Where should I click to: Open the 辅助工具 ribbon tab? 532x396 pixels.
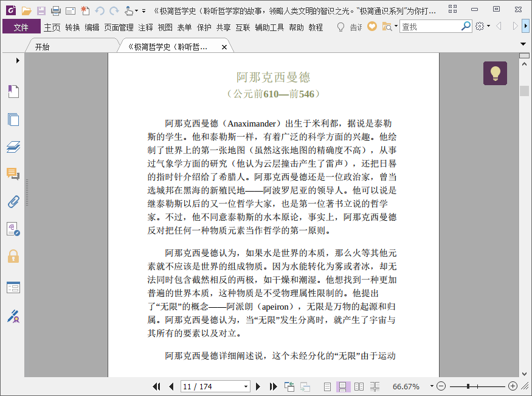click(269, 27)
